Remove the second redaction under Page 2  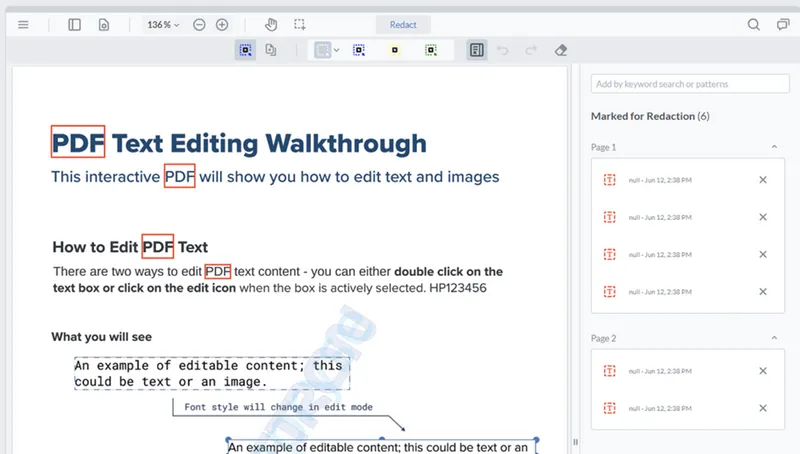763,408
